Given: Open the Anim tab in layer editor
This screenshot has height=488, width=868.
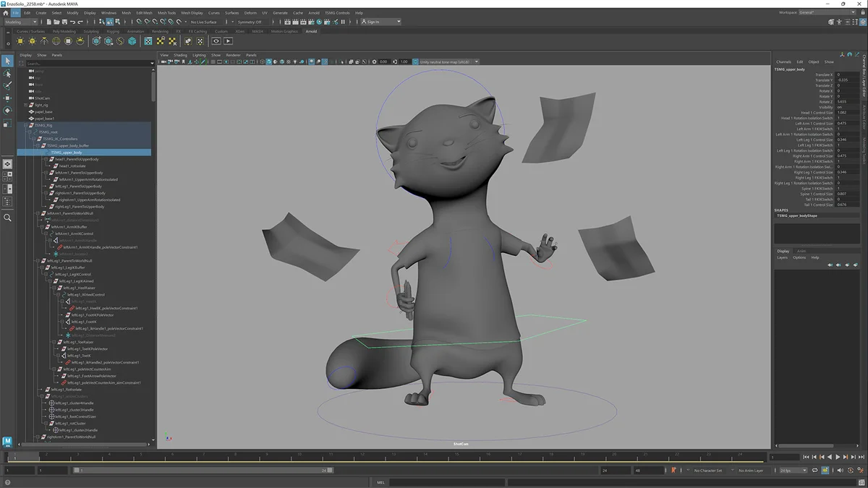Looking at the screenshot, I should [x=801, y=251].
